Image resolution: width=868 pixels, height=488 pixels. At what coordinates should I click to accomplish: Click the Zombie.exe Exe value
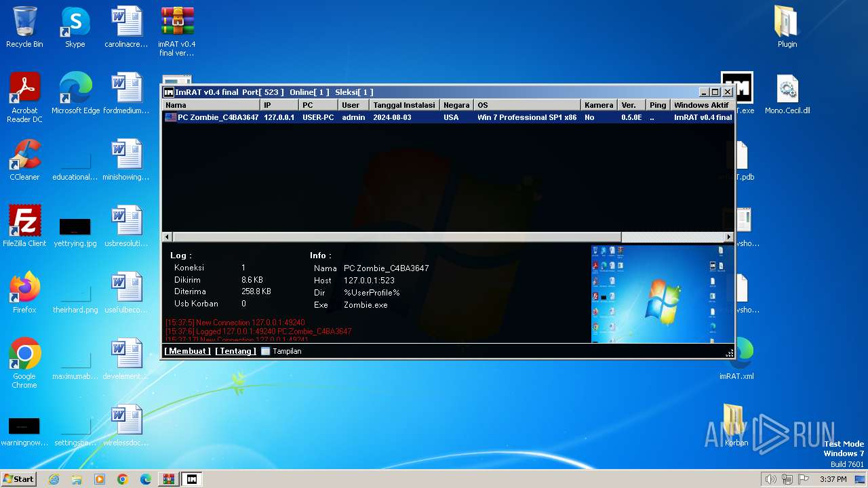click(366, 305)
